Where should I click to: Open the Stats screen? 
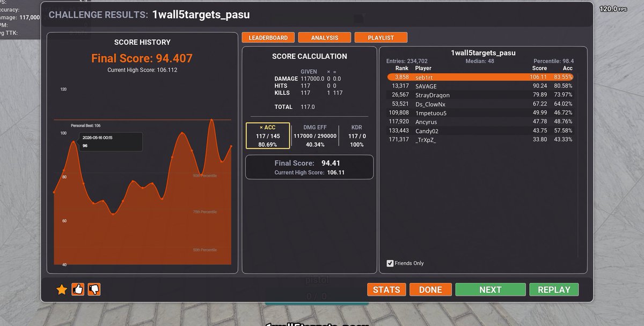coord(386,290)
